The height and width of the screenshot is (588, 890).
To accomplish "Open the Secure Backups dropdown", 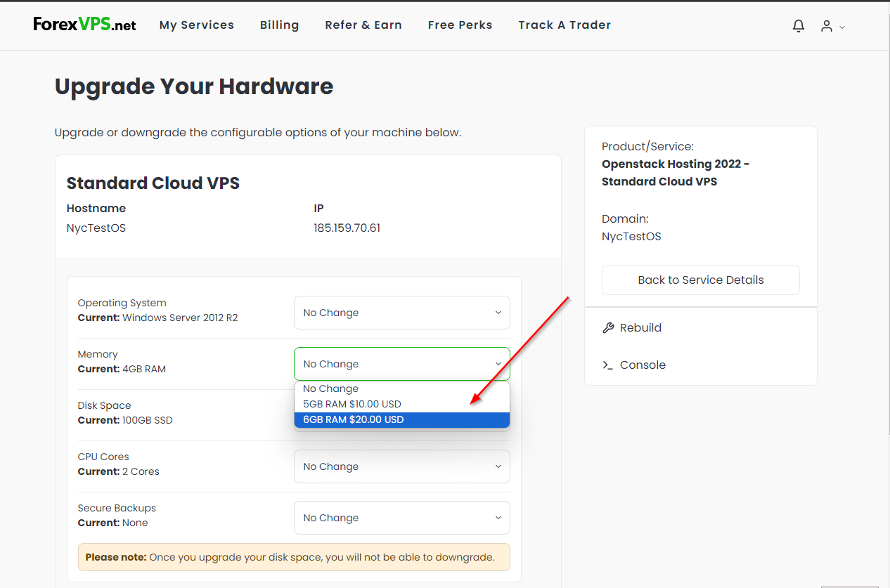I will (401, 518).
